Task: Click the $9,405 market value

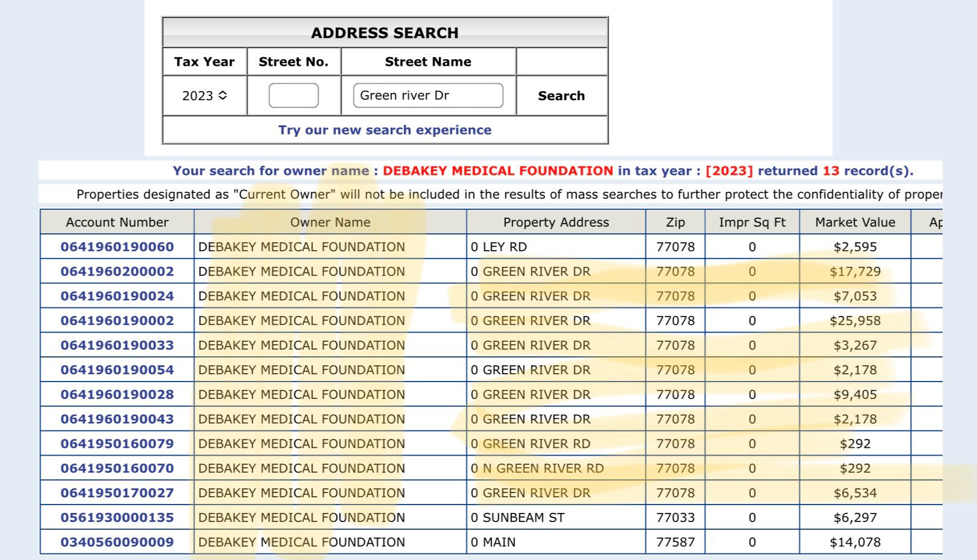Action: point(855,394)
